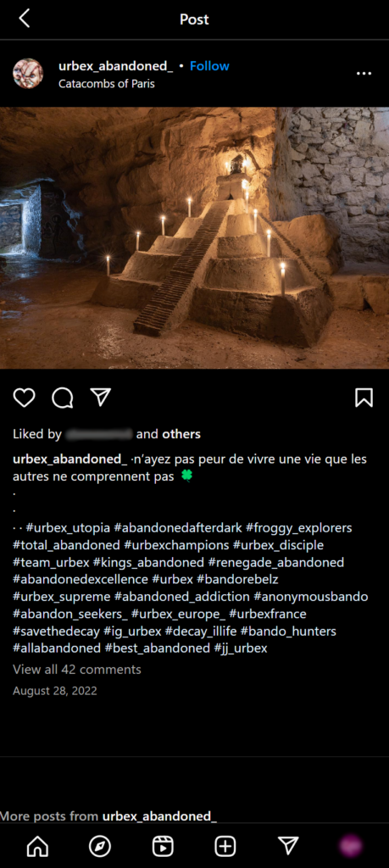Open Explore compass icon

(x=100, y=846)
